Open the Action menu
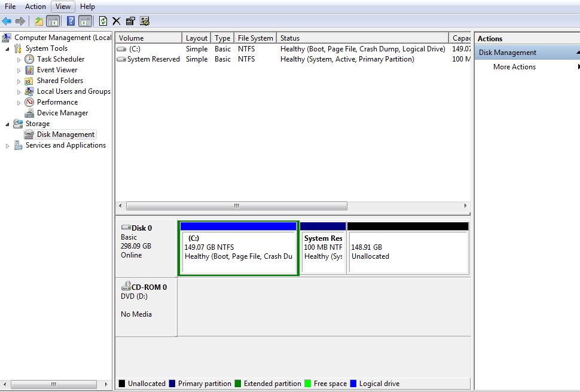 coord(35,7)
